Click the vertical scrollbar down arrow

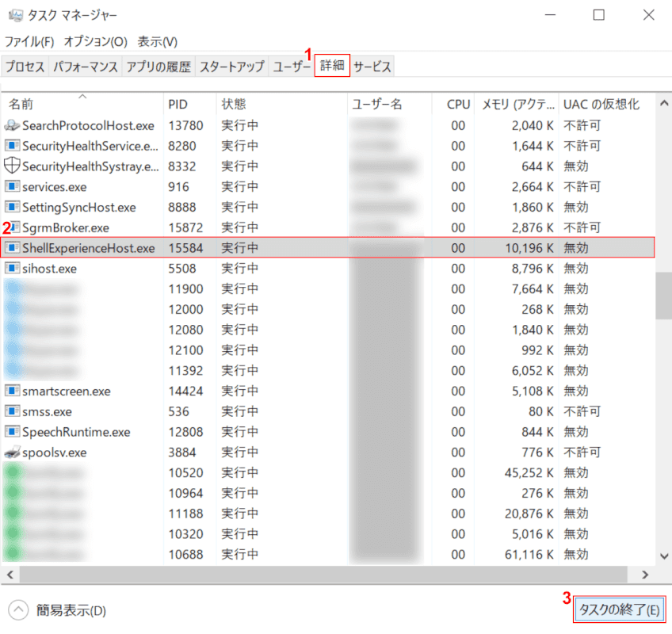[x=664, y=556]
